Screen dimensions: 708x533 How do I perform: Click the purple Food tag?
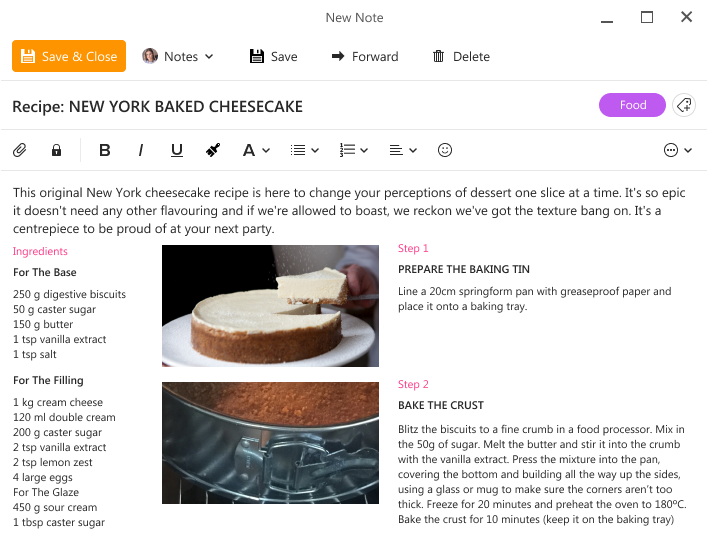[633, 105]
